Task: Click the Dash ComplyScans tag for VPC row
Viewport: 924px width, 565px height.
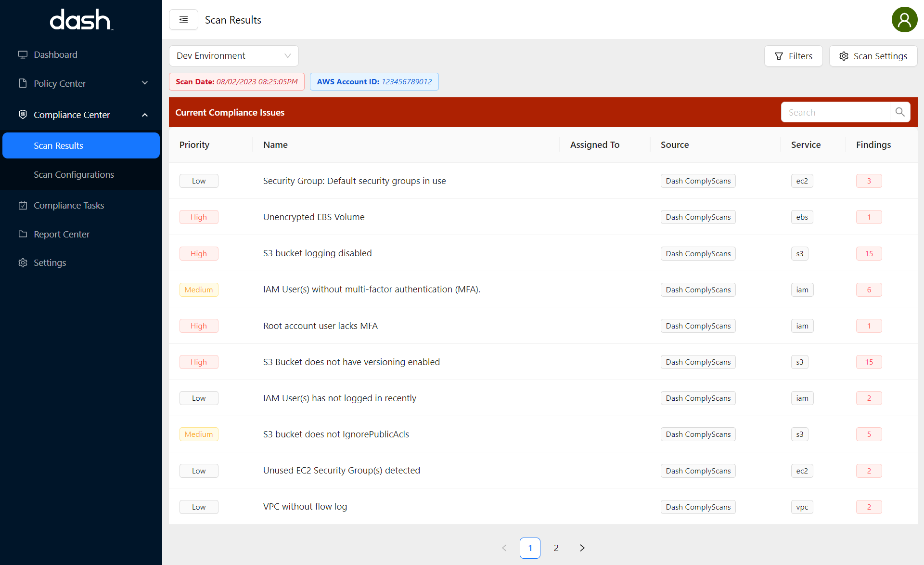Action: point(698,507)
